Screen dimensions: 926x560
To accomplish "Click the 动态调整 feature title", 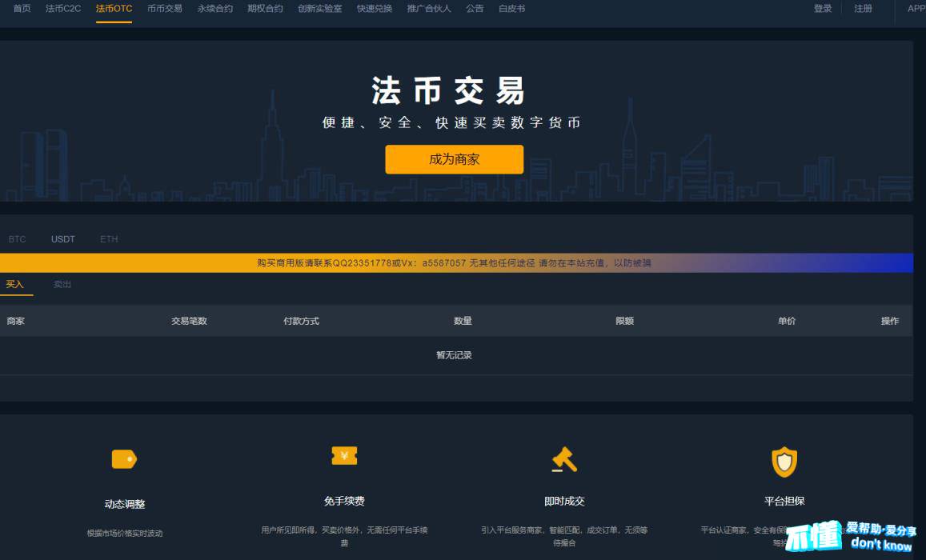I will pyautogui.click(x=125, y=504).
